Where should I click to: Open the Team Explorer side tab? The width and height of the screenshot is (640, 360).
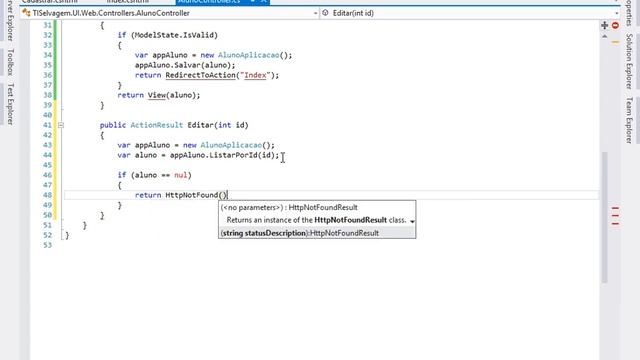coord(629,120)
